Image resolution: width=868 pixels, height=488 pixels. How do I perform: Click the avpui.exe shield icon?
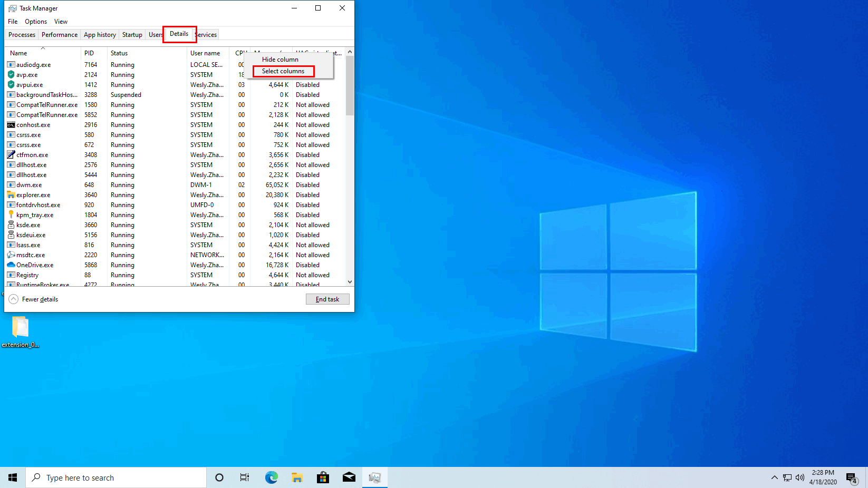11,85
